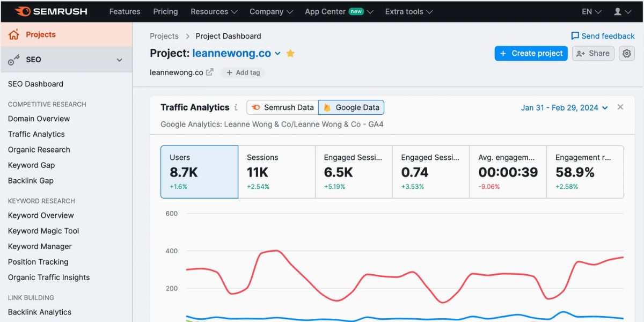The height and width of the screenshot is (322, 644).
Task: Open Organic Research in sidebar
Action: pos(39,150)
